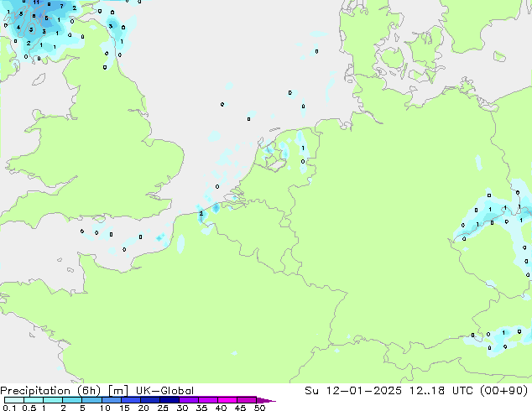Click the '7' precipitation value over Scotland
Viewport: 532px width, 411px height.
coord(61,6)
